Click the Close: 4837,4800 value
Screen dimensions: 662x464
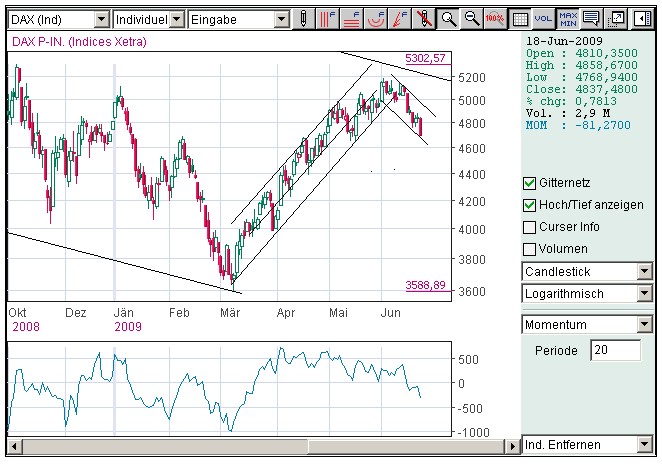click(x=581, y=89)
